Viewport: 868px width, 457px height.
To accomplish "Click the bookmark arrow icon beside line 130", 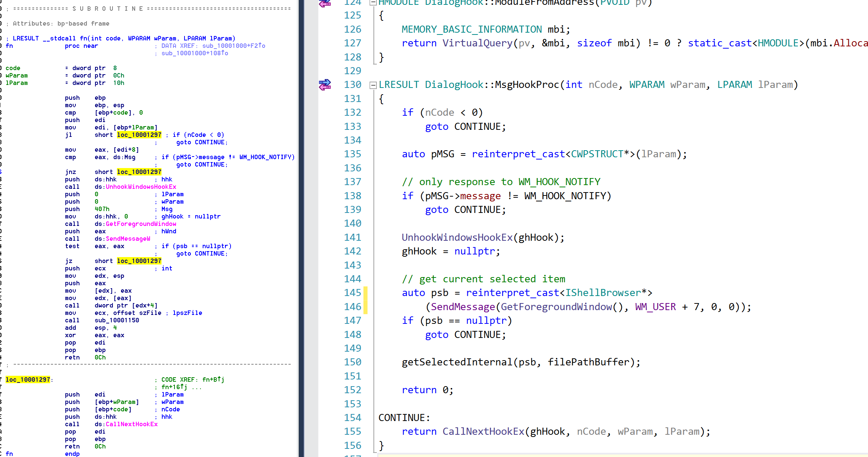I will click(x=325, y=85).
